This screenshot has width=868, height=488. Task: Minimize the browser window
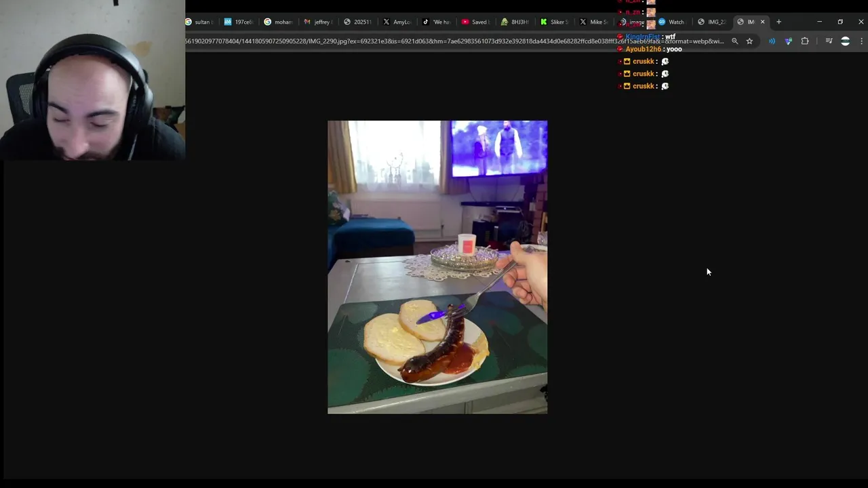[x=819, y=22]
